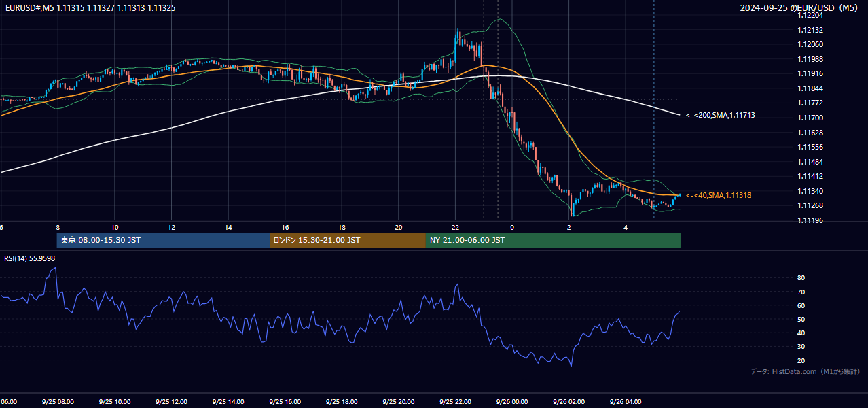Click price axis value 1.11700

click(810, 118)
